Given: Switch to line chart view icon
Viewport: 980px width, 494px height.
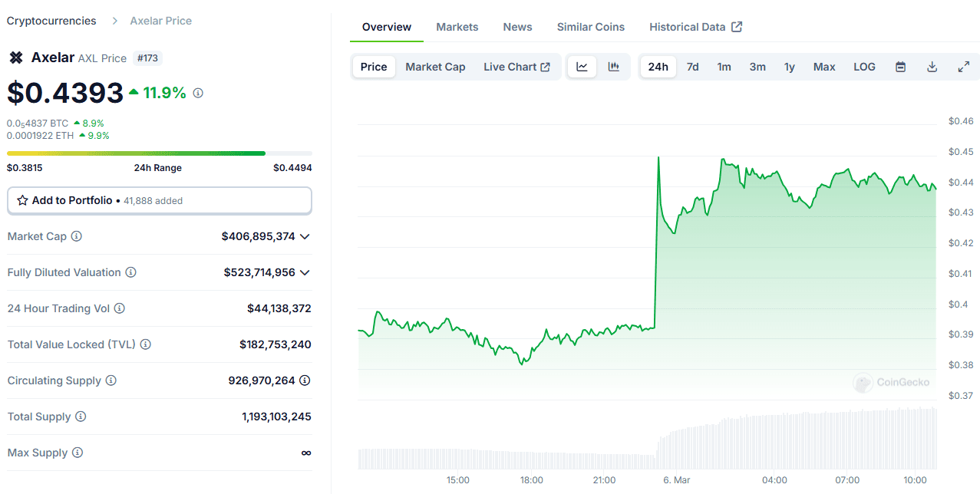Looking at the screenshot, I should 582,67.
